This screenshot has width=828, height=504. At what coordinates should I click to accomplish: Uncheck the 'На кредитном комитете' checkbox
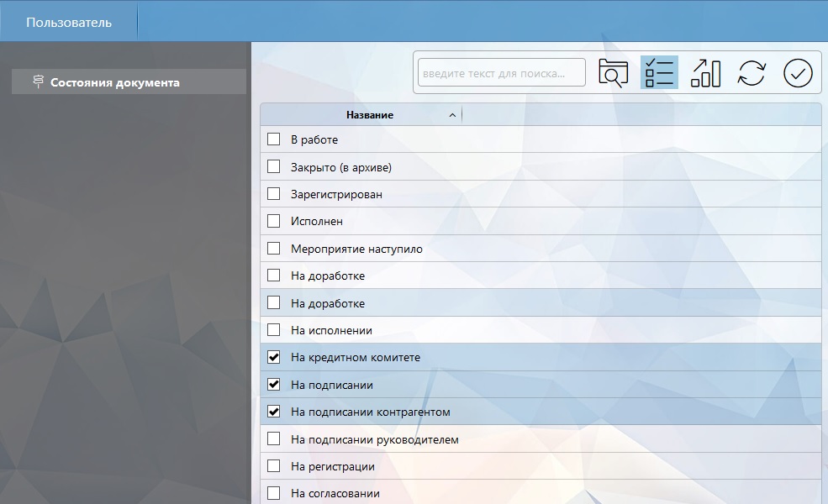273,358
